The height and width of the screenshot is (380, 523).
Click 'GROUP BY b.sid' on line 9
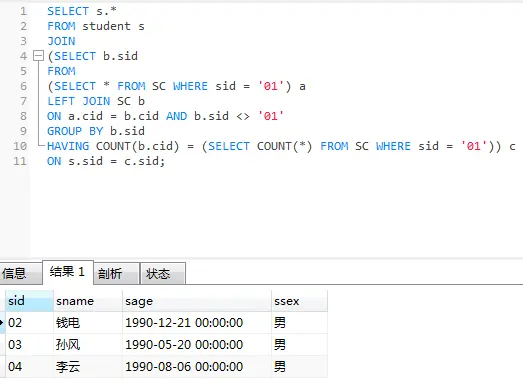pos(96,131)
